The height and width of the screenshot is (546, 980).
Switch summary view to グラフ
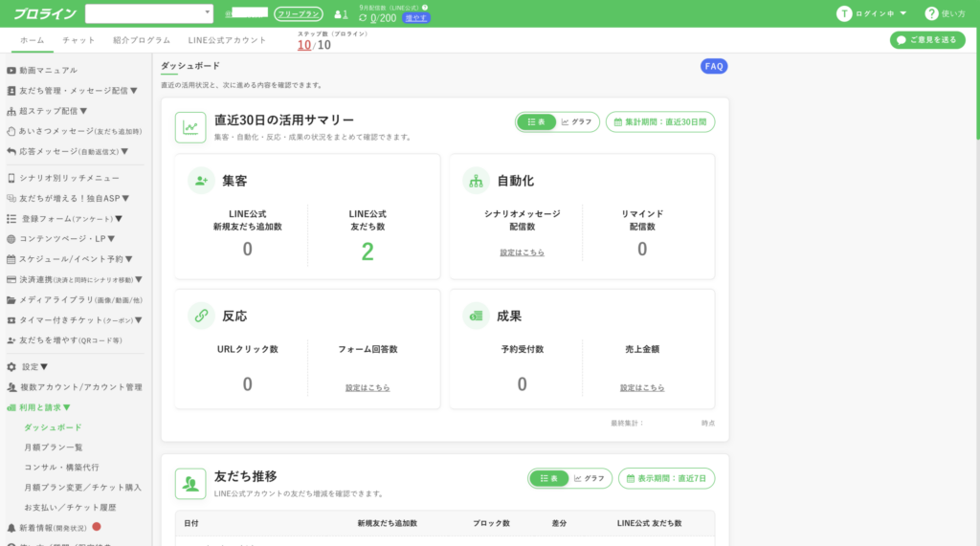point(577,121)
